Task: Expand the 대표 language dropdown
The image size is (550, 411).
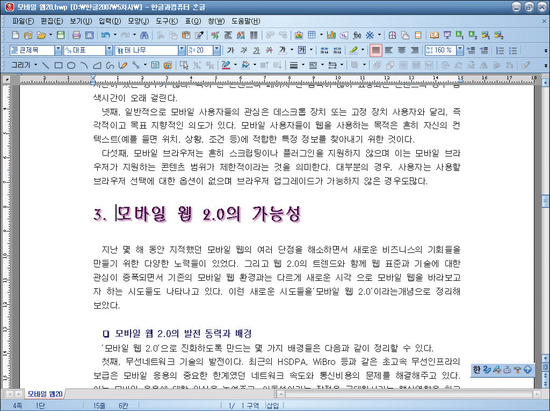Action: [109, 50]
